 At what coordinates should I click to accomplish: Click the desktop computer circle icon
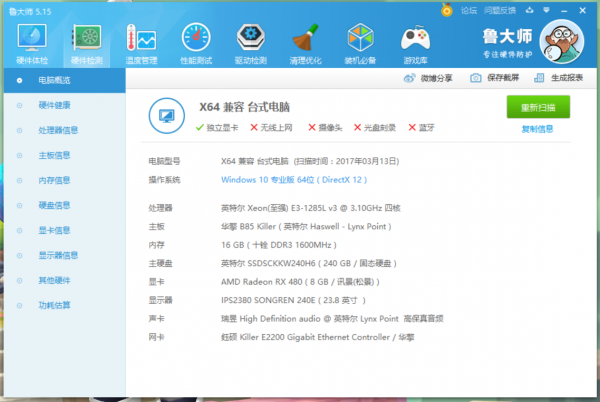(x=166, y=116)
